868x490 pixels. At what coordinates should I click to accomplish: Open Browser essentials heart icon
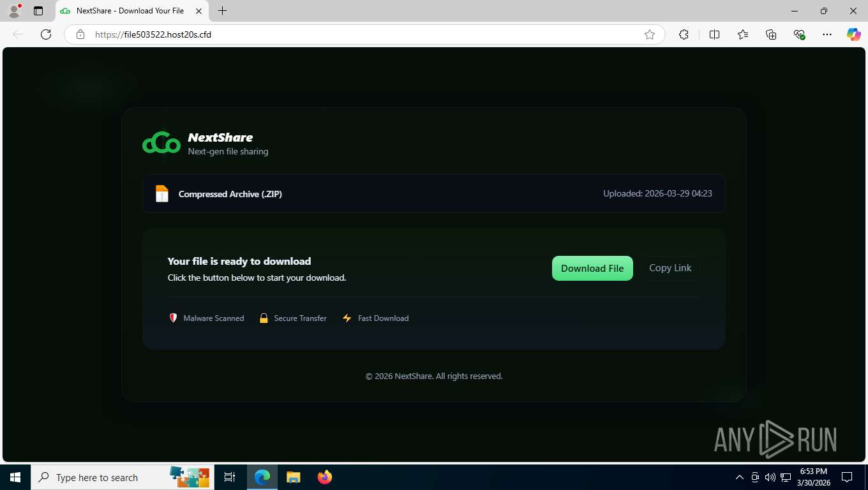click(799, 34)
